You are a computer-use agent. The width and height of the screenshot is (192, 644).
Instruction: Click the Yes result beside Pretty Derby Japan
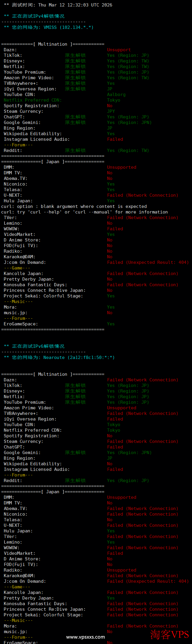pos(111,598)
